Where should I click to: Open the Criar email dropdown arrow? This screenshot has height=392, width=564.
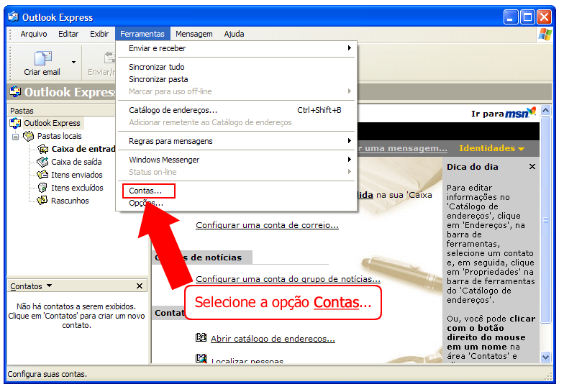point(73,62)
